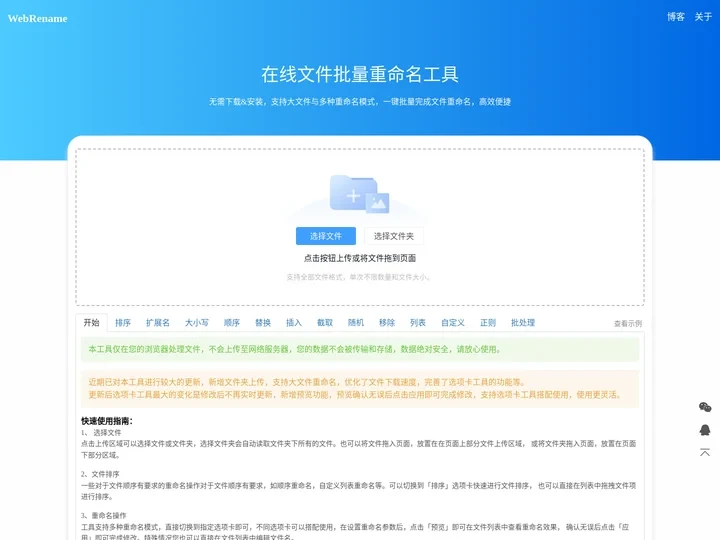Click the guide item 1、选择文件
The height and width of the screenshot is (540, 720).
[101, 433]
